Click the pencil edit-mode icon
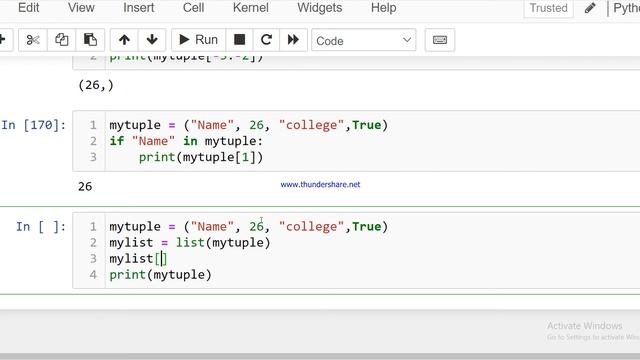 [x=590, y=8]
